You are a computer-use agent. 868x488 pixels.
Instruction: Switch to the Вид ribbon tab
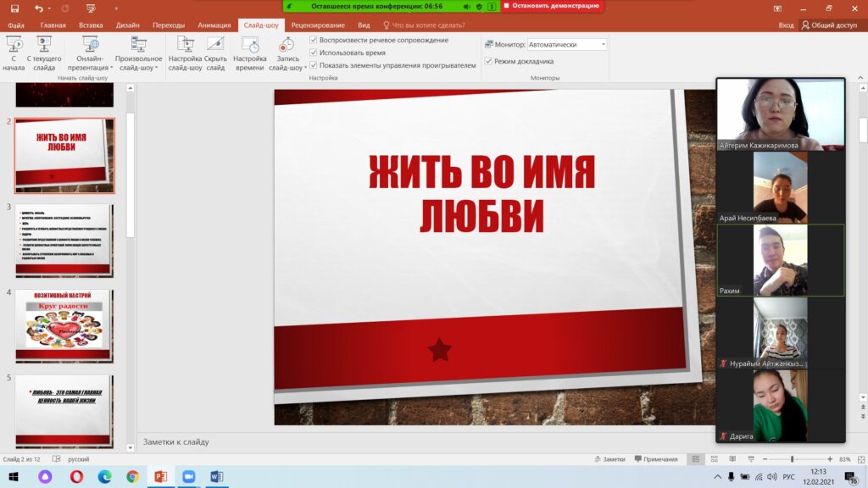click(x=364, y=25)
